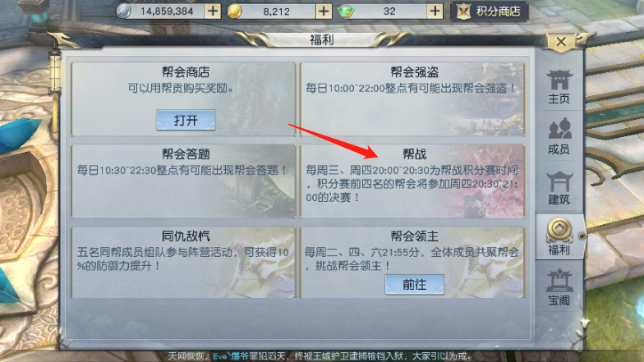Close the 福利 panel
This screenshot has height=362, width=644.
560,41
